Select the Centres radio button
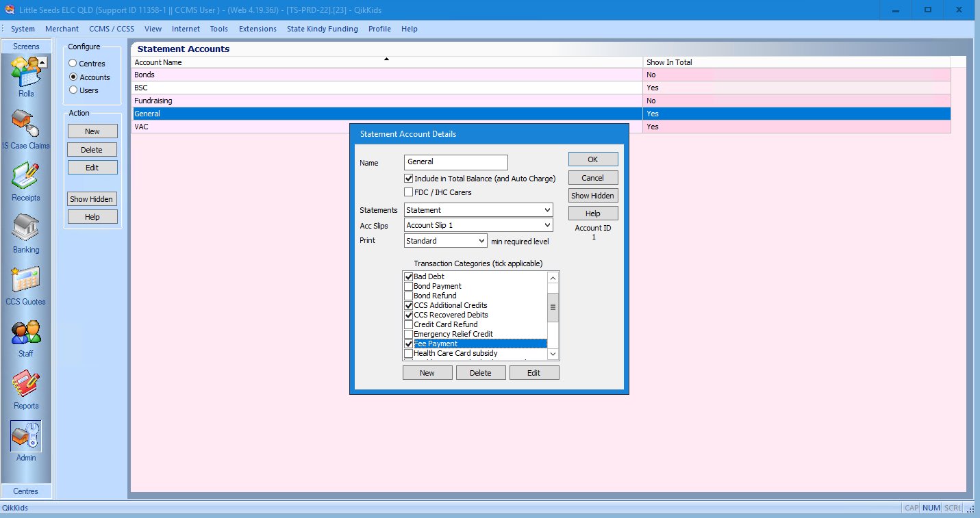Viewport: 980px width, 518px height. pos(73,64)
